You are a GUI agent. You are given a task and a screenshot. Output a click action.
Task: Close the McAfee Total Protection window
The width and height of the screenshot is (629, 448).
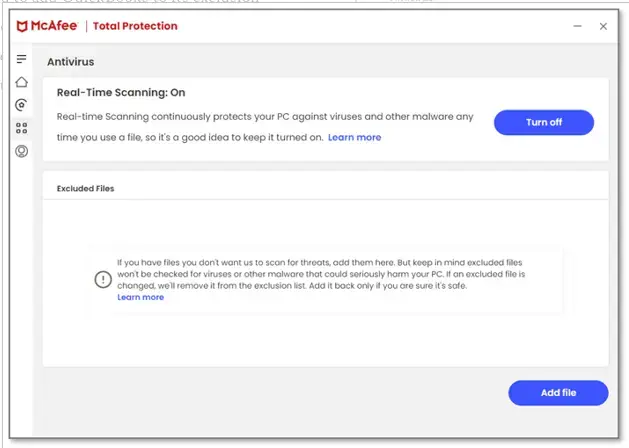(603, 26)
